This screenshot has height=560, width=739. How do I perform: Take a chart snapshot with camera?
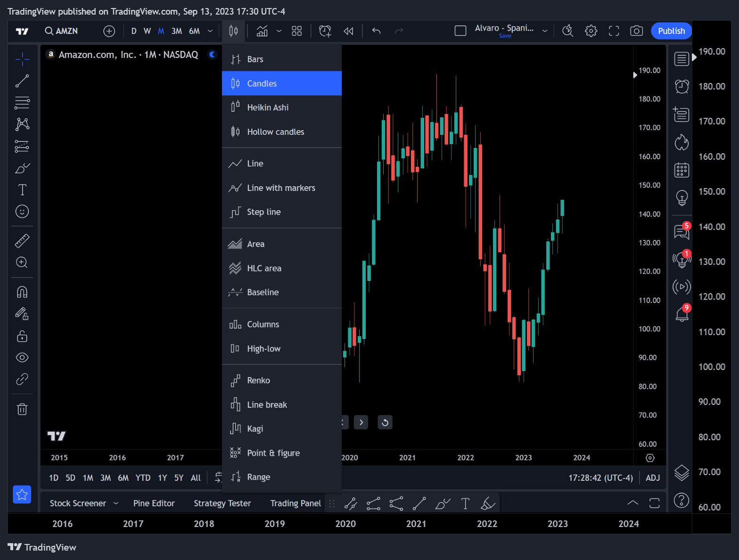637,31
